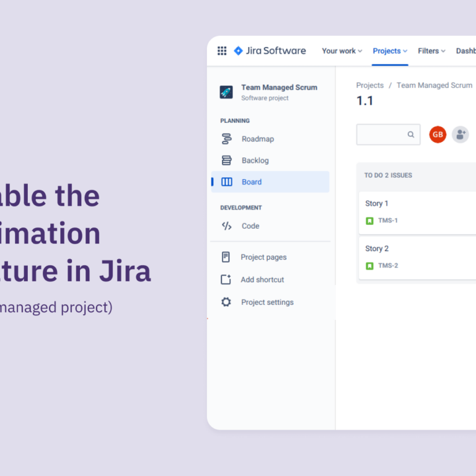Click the Add shortcut icon
The image size is (476, 476).
point(226,280)
